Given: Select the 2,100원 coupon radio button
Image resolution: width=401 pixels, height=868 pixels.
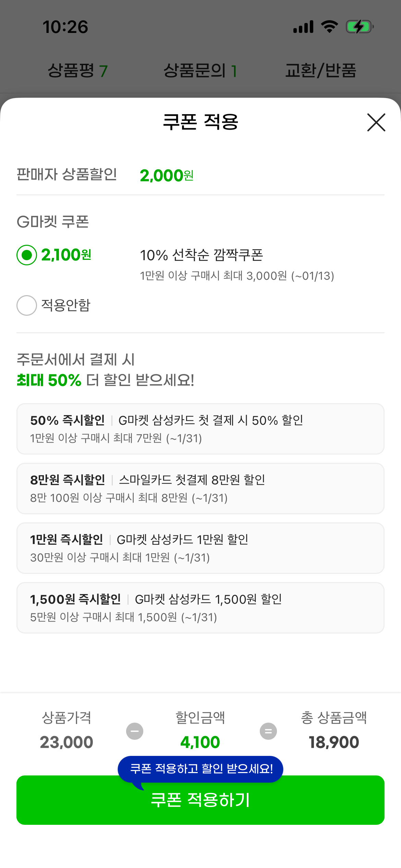Looking at the screenshot, I should click(x=27, y=255).
